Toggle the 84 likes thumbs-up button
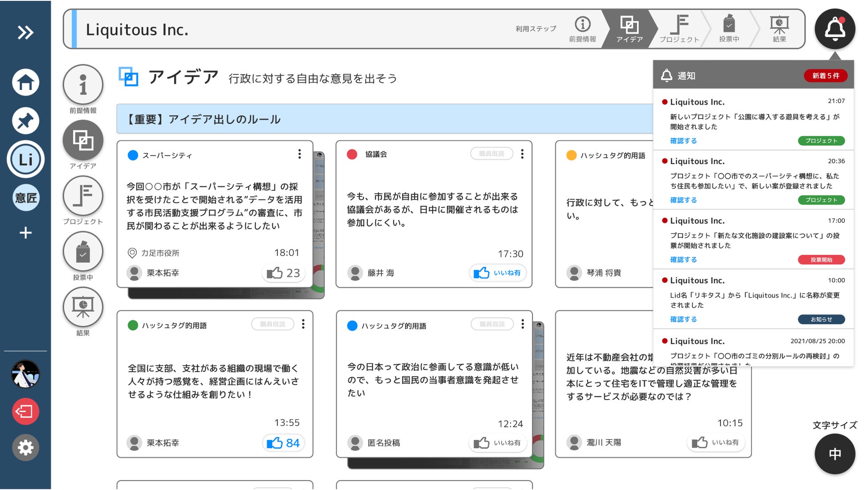 tap(283, 443)
